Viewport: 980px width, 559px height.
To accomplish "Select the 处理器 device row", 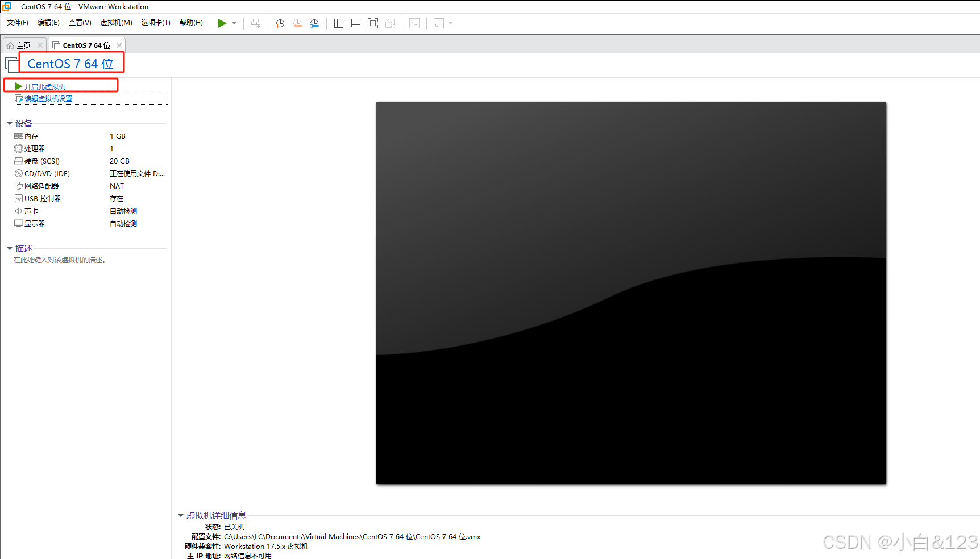I will coord(90,149).
